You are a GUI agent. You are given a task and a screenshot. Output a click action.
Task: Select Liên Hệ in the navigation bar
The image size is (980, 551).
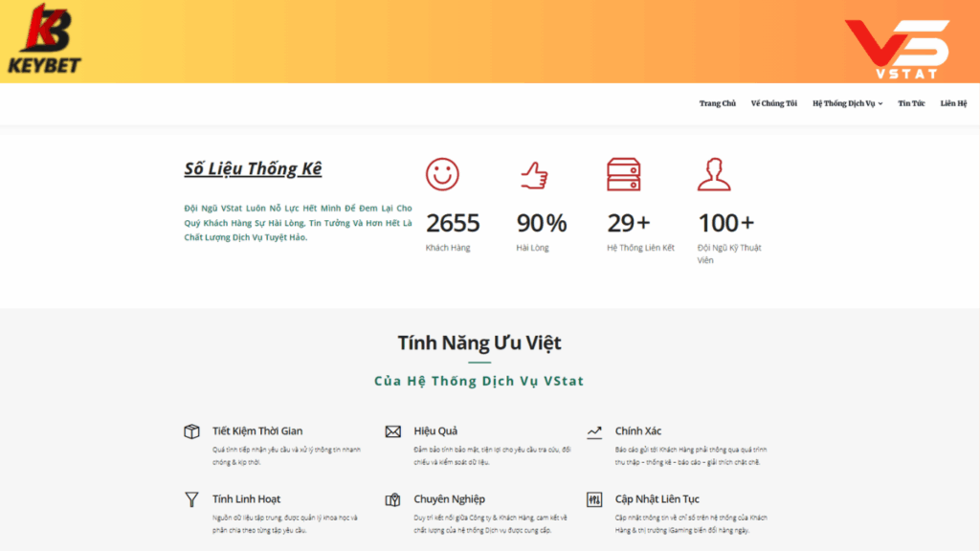click(953, 103)
